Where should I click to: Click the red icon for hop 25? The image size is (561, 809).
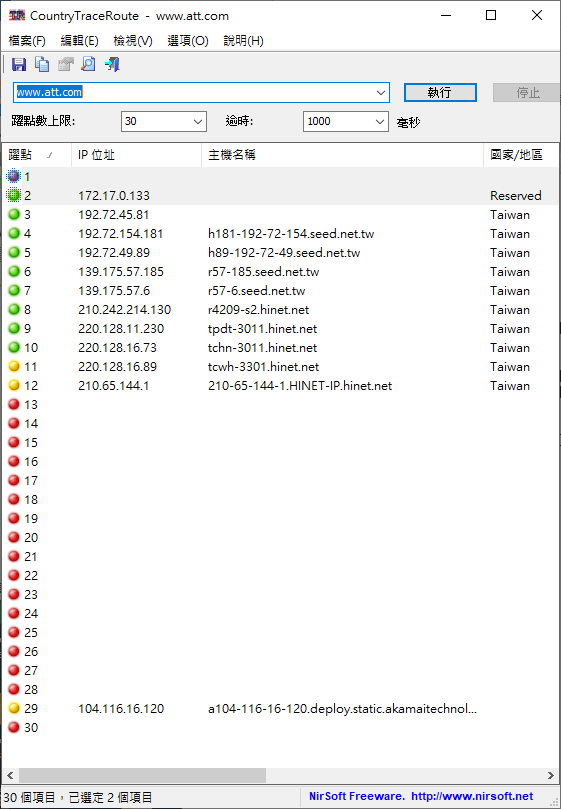(14, 632)
